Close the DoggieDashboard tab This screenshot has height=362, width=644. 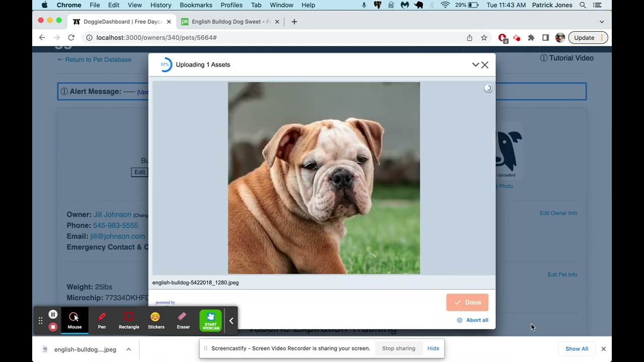coord(169,22)
